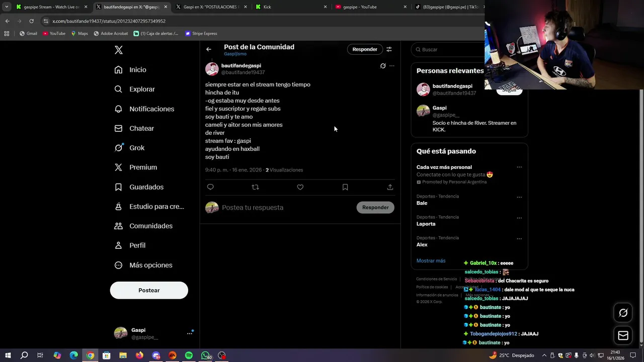Open Inicio home from the sidebar
Image resolution: width=644 pixels, height=362 pixels.
(130, 70)
